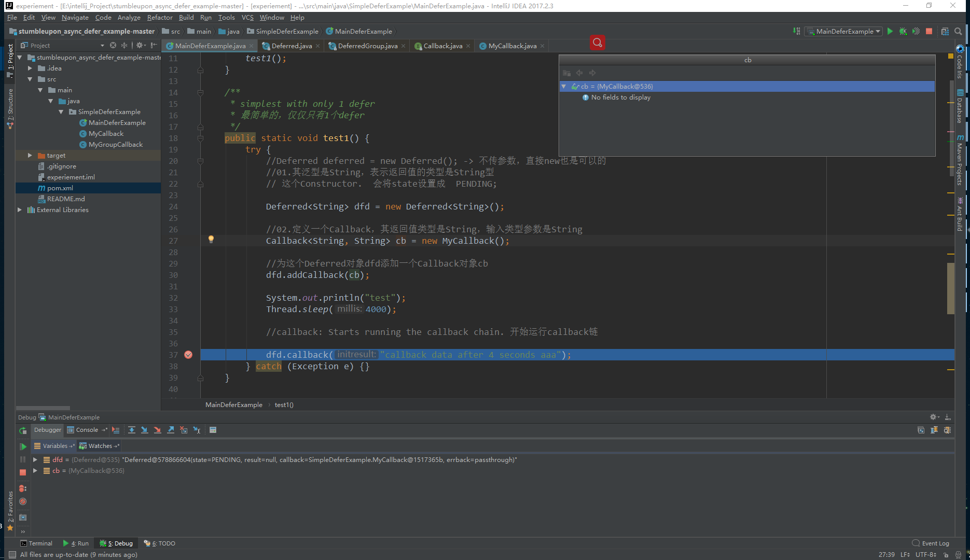Open Evaluate Expression calculator icon
The image size is (970, 560).
213,430
